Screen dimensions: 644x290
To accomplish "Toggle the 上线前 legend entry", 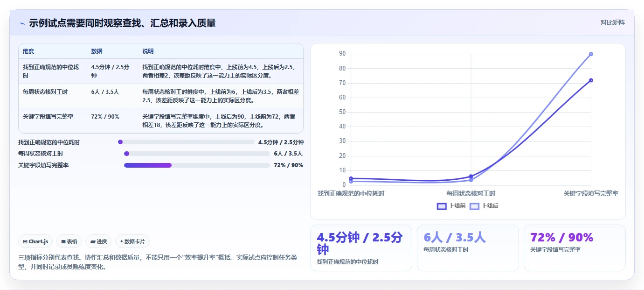I will [x=451, y=206].
